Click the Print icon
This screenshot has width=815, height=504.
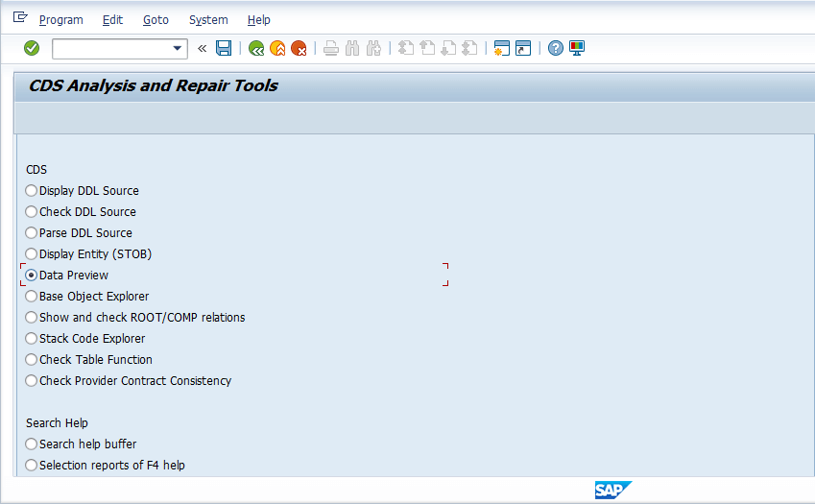click(331, 48)
